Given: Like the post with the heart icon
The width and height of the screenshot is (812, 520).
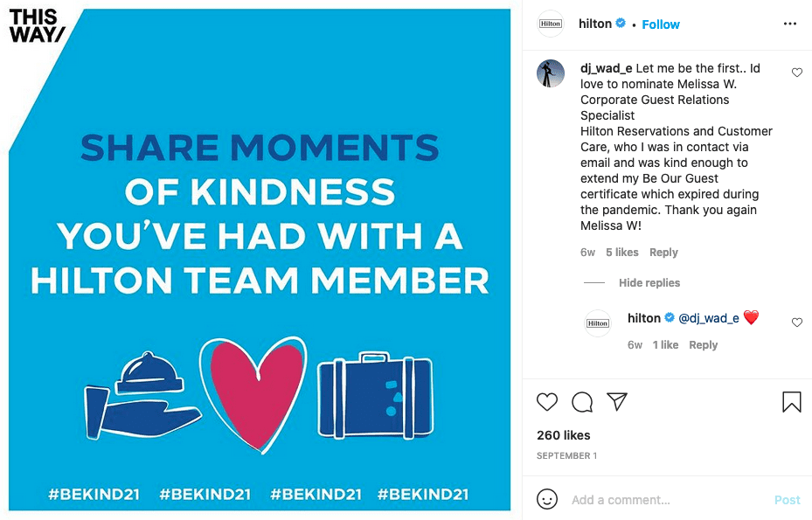Looking at the screenshot, I should pos(547,402).
